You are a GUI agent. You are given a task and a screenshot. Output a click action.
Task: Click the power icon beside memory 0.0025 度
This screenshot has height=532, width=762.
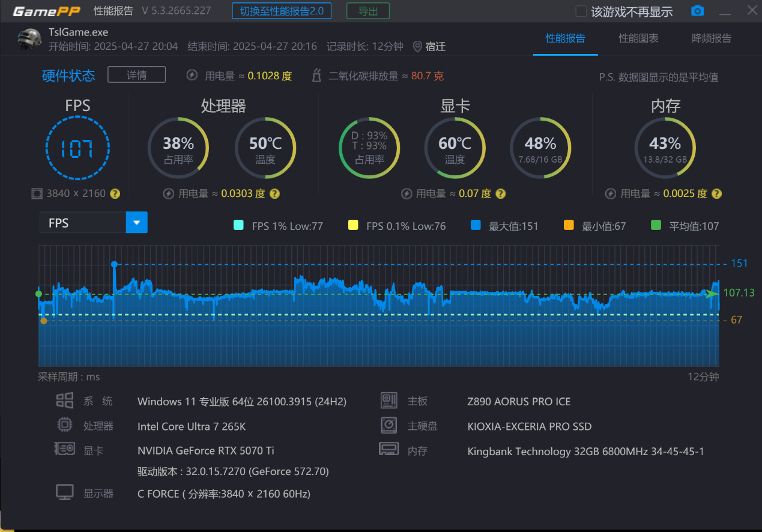611,193
